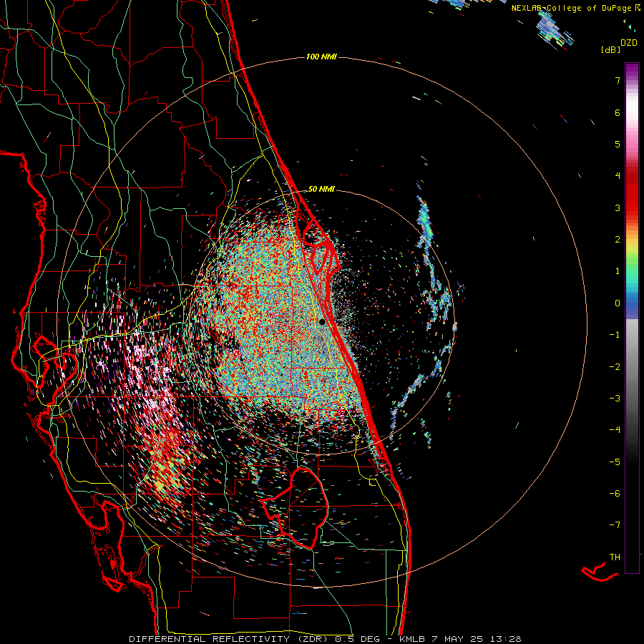Image resolution: width=644 pixels, height=644 pixels.
Task: Click the scale value "-7"
Action: click(615, 525)
